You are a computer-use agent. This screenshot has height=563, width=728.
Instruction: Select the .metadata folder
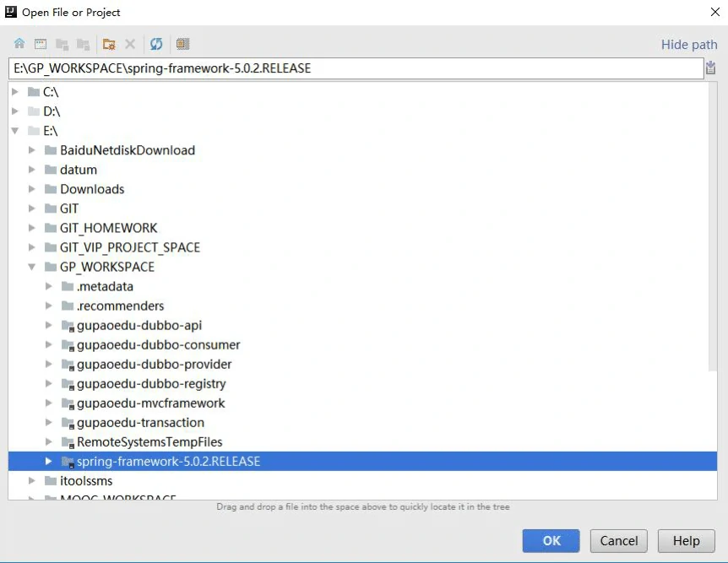[105, 286]
